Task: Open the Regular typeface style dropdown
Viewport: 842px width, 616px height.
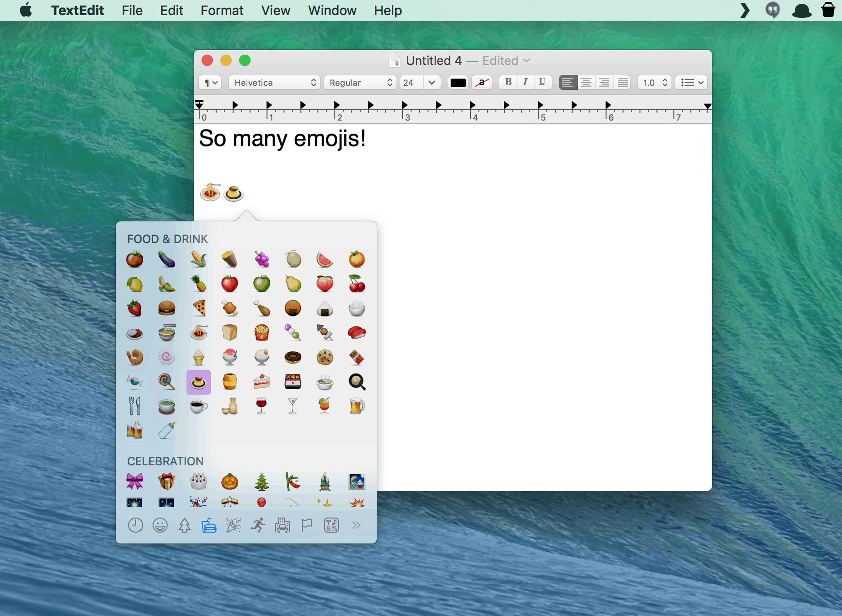Action: pyautogui.click(x=360, y=83)
